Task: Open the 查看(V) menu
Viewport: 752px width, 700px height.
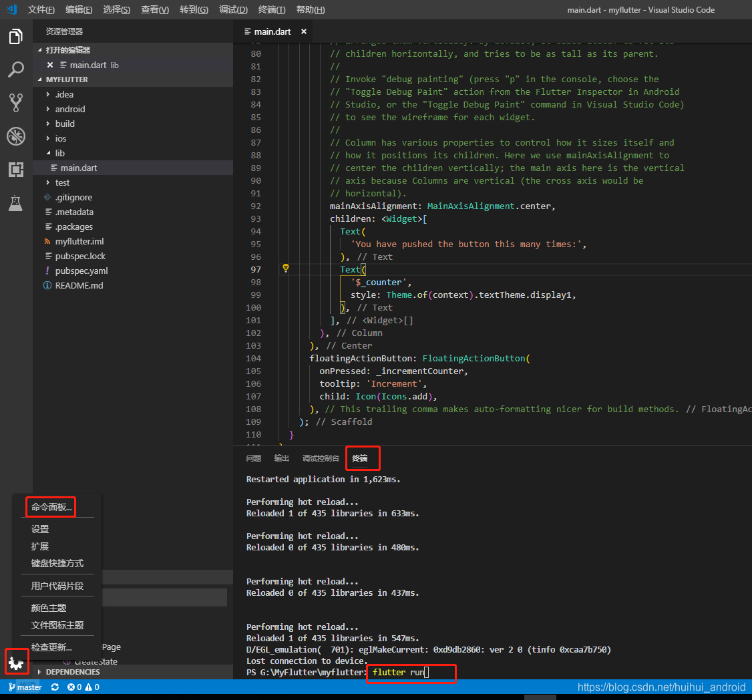Action: [155, 9]
